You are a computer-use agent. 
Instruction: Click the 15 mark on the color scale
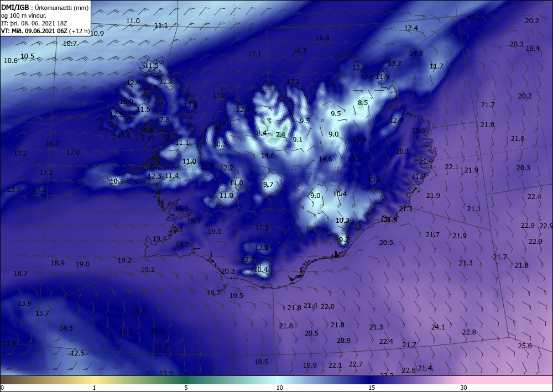[372, 388]
